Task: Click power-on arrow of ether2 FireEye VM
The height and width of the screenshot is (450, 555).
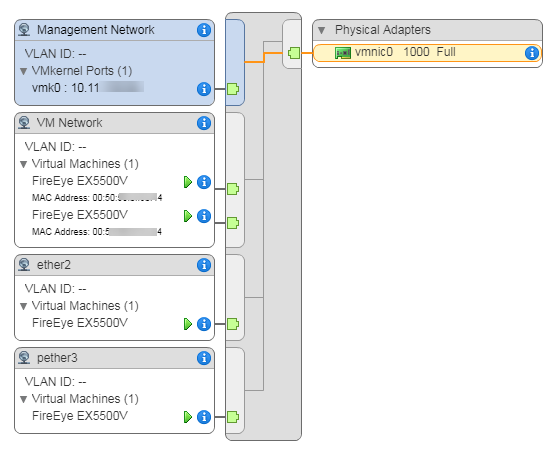Action: coord(188,324)
